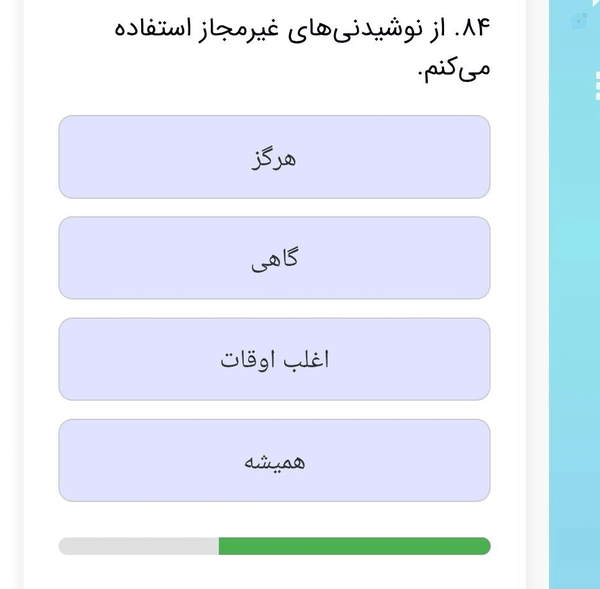600x589 pixels.
Task: Click the blank card area below the progress bar
Action: [x=274, y=573]
